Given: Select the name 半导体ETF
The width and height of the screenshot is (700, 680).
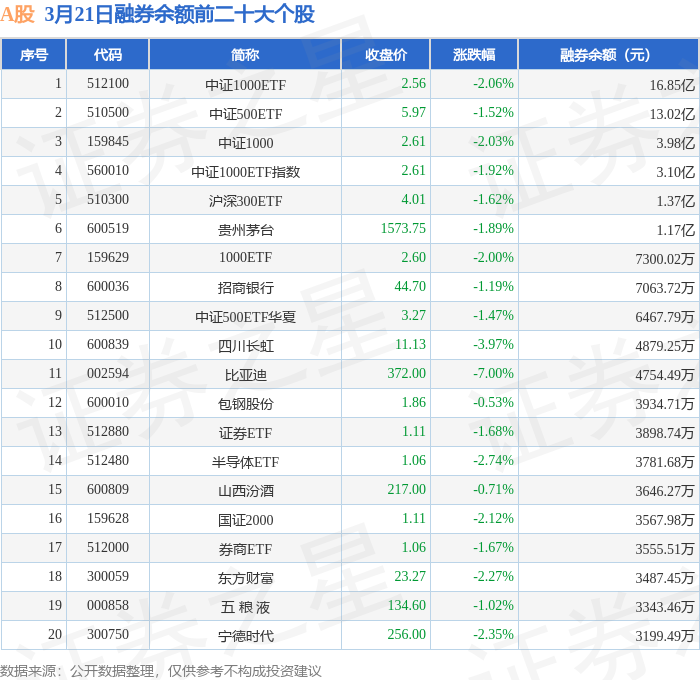Looking at the screenshot, I should [246, 462].
